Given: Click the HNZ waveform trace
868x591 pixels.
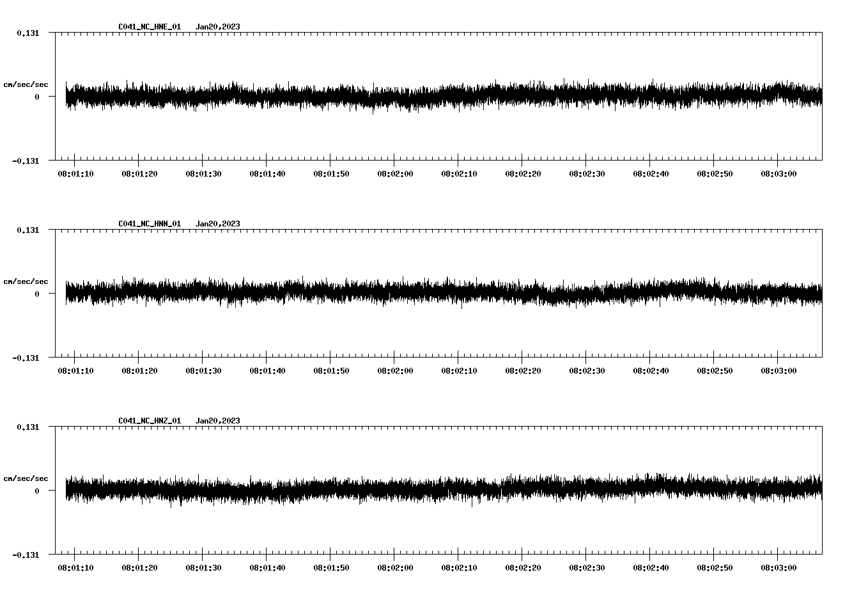Looking at the screenshot, I should point(444,489).
